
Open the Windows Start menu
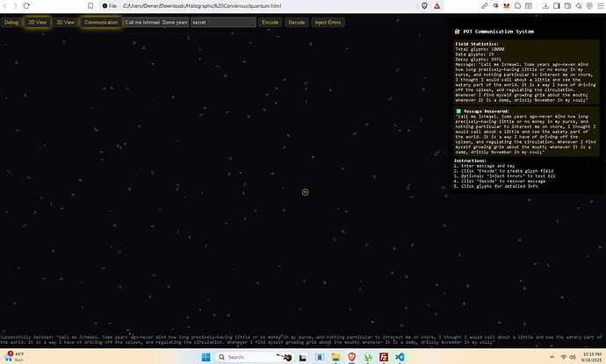[x=207, y=357]
